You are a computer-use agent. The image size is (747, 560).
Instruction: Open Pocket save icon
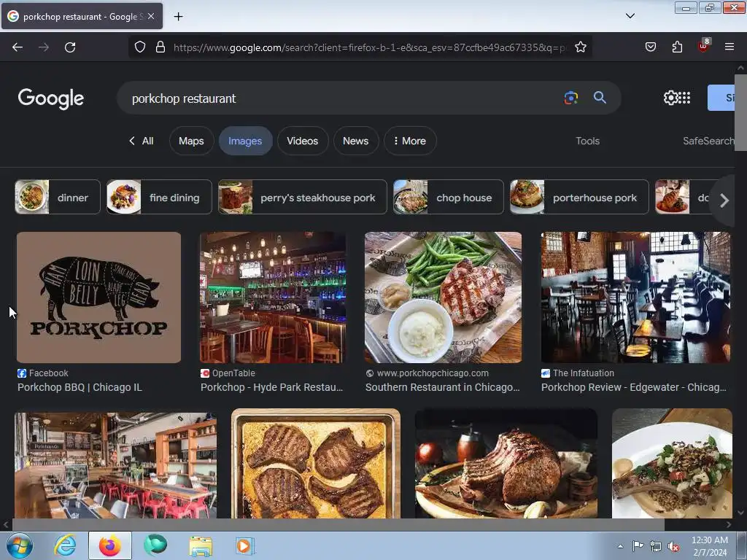tap(650, 47)
